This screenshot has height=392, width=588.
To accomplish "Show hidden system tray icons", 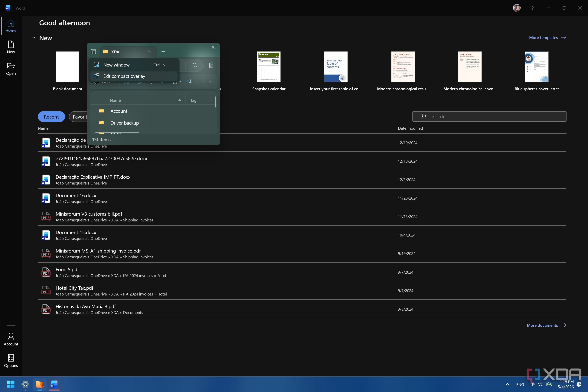I will tap(508, 384).
